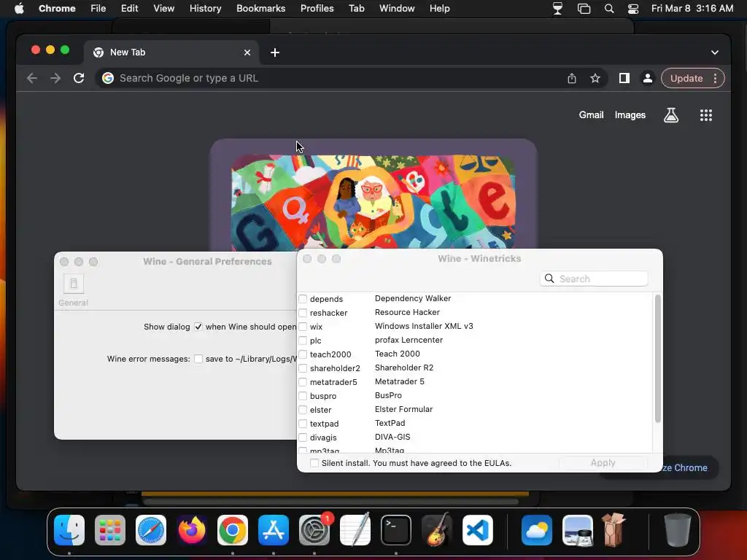Go back in Chrome navigation

point(32,78)
